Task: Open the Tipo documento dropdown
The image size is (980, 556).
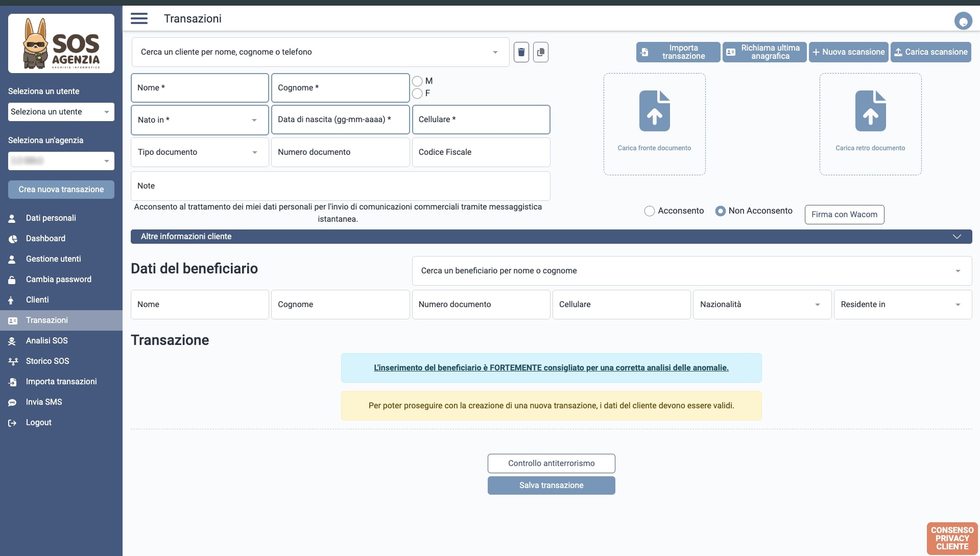Action: [200, 152]
